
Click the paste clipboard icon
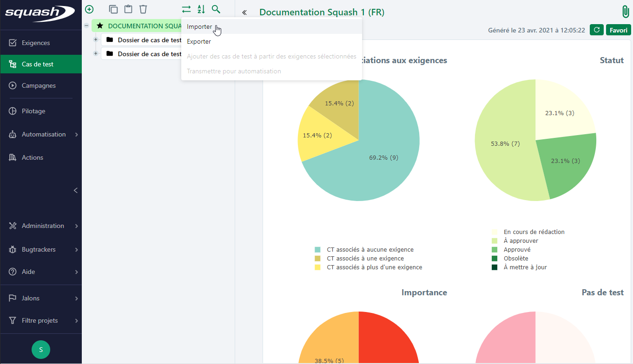(128, 9)
